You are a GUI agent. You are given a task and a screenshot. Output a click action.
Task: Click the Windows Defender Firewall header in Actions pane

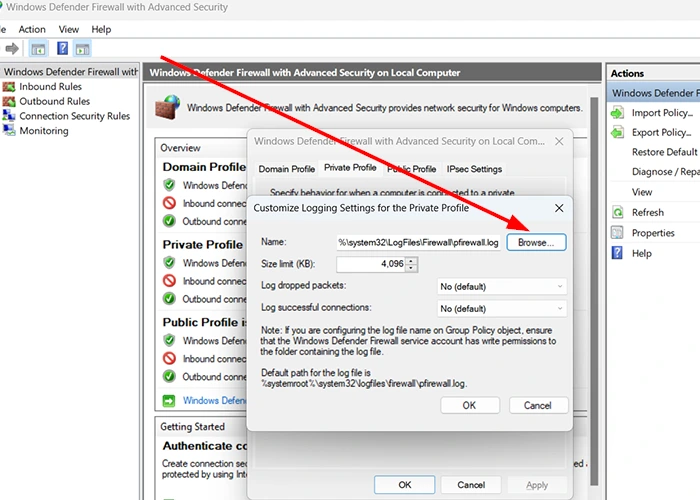[x=654, y=93]
